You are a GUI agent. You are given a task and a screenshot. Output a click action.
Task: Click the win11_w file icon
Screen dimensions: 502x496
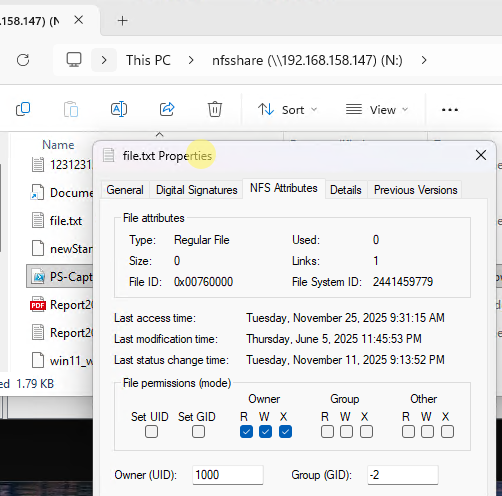pyautogui.click(x=38, y=360)
